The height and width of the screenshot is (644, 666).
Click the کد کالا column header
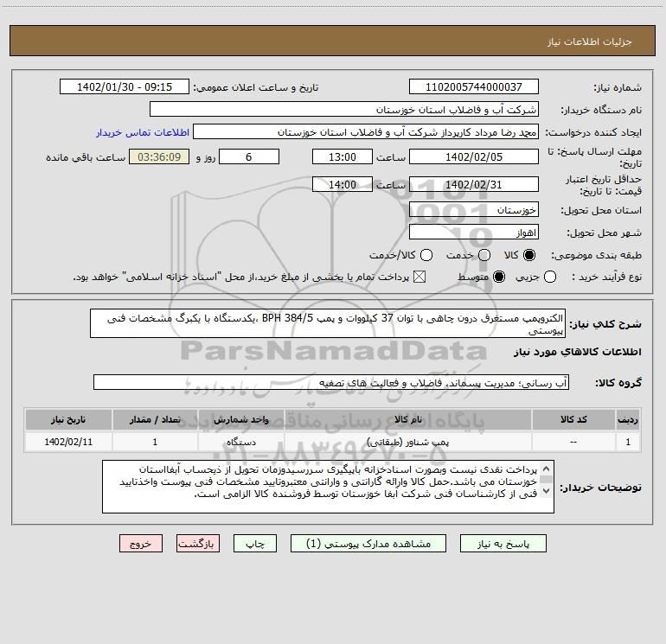pyautogui.click(x=573, y=420)
